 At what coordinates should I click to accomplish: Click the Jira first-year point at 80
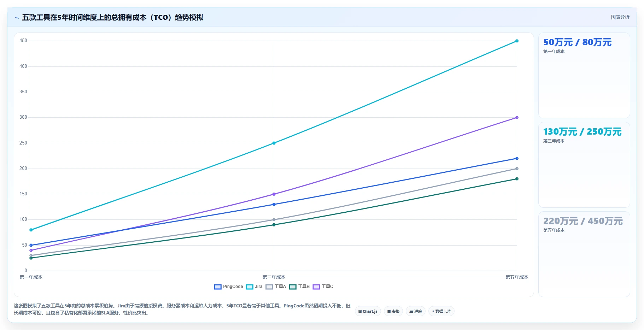pos(31,230)
